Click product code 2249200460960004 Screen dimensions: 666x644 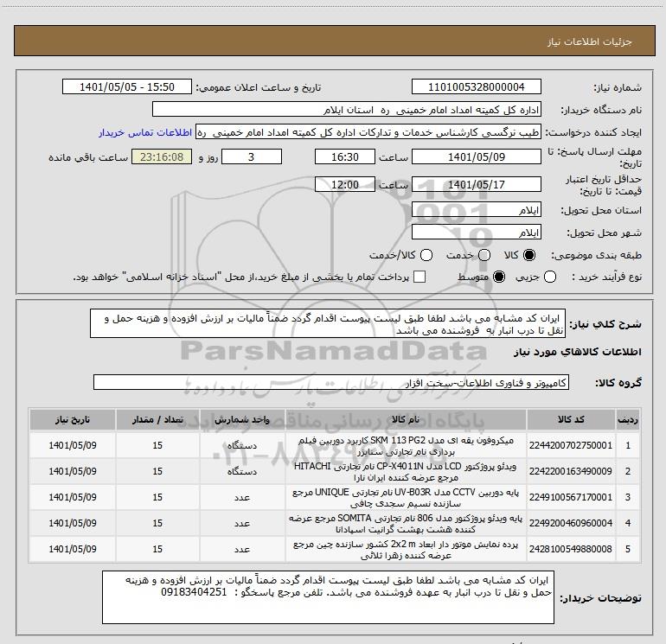coord(571,523)
